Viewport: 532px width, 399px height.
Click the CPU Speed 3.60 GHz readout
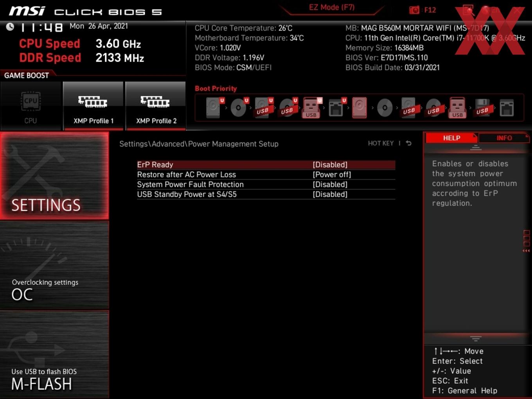click(x=80, y=44)
